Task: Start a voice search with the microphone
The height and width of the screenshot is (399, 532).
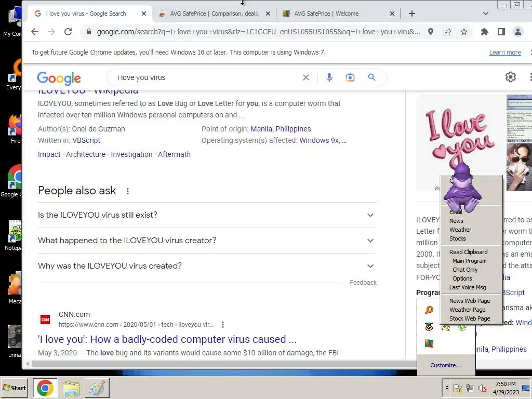Action: [x=329, y=77]
